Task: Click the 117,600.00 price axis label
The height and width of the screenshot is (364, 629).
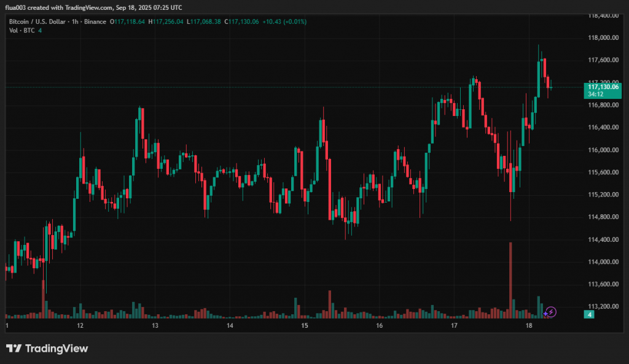Action: pos(603,60)
